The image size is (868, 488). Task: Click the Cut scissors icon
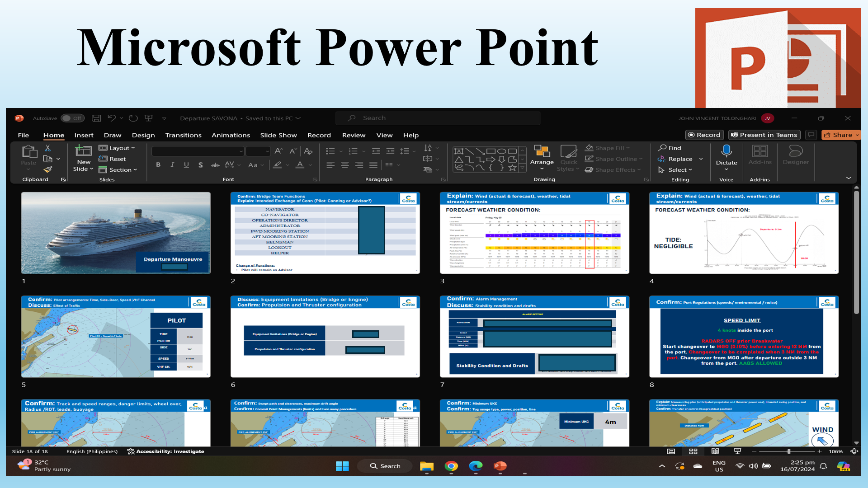[x=47, y=148]
